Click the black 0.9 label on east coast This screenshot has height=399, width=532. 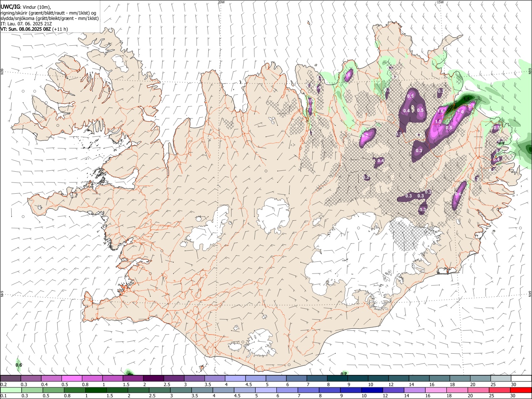[501, 143]
